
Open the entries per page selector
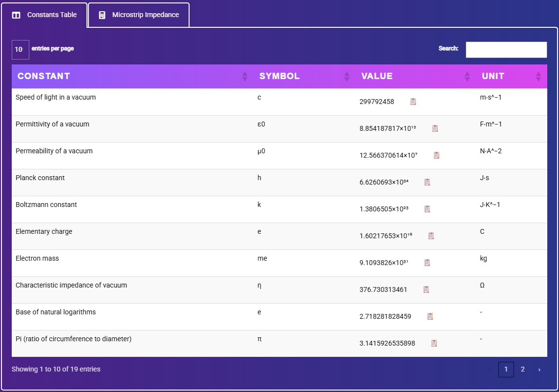coord(20,49)
